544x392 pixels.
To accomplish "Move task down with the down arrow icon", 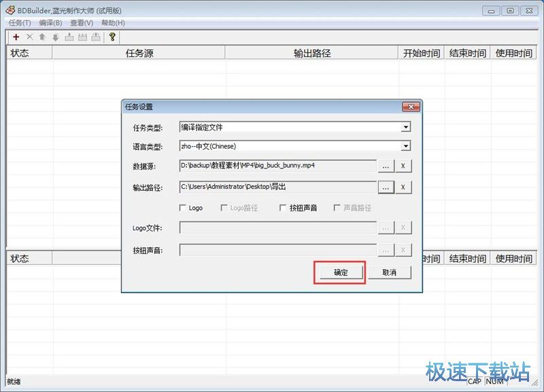I will (56, 37).
